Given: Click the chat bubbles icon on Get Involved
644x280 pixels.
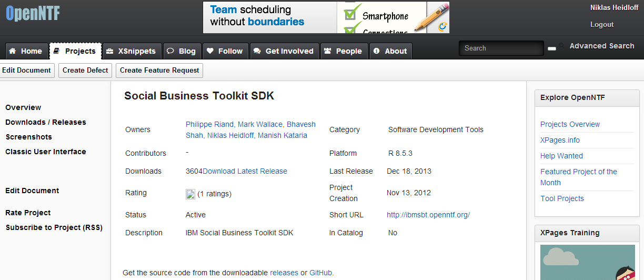Looking at the screenshot, I should pos(257,51).
